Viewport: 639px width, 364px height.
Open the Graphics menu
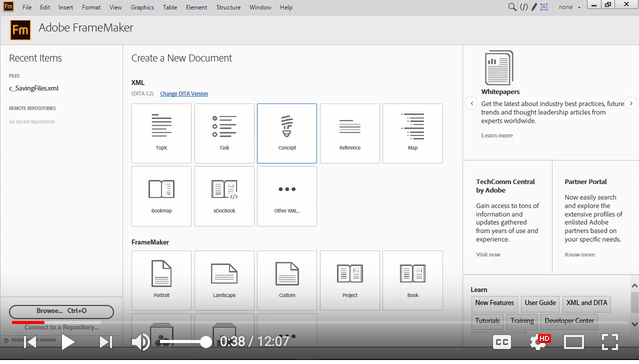point(142,7)
